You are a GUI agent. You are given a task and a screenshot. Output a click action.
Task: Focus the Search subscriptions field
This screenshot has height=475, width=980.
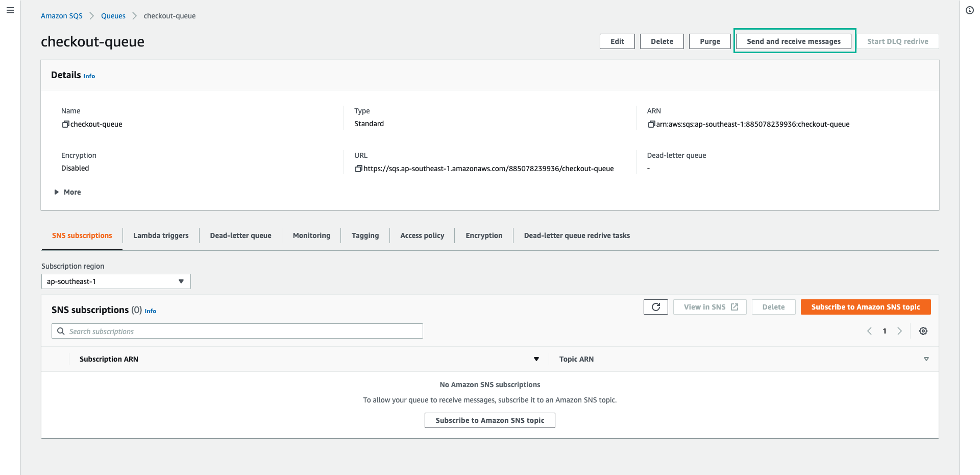click(x=237, y=331)
